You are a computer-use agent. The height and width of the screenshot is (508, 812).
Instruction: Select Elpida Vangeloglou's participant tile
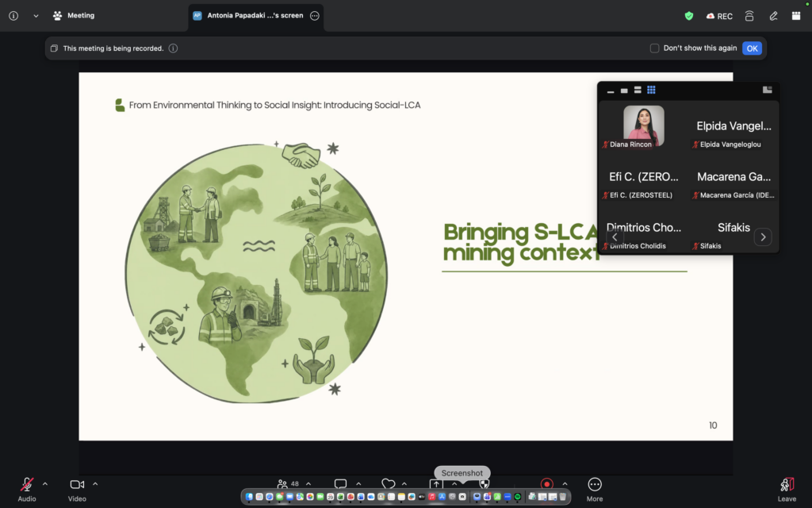733,126
